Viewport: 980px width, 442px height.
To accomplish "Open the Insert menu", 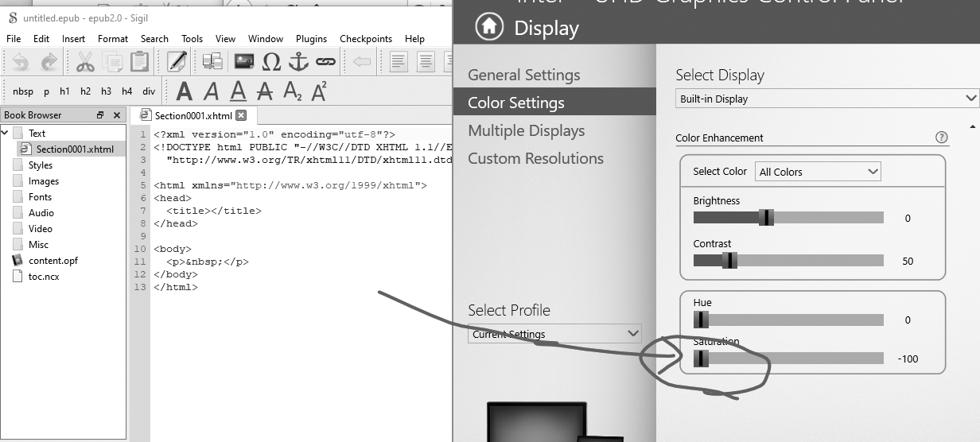I will click(73, 38).
